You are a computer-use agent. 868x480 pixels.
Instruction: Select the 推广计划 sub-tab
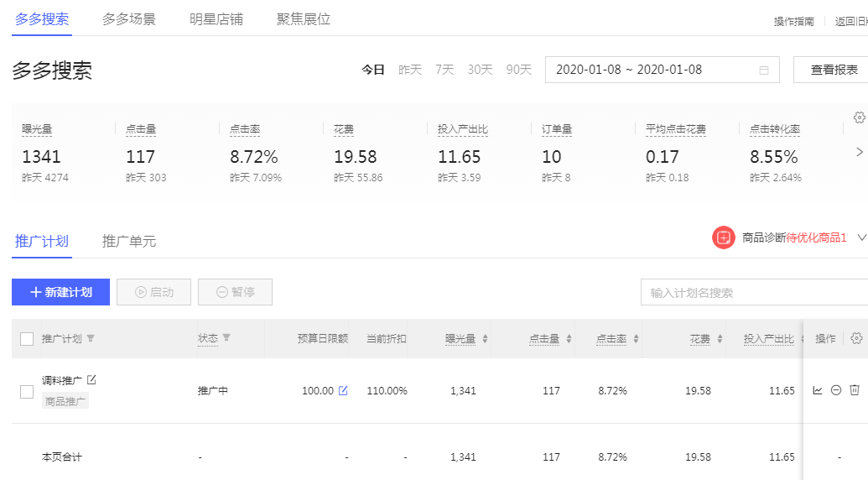click(42, 242)
